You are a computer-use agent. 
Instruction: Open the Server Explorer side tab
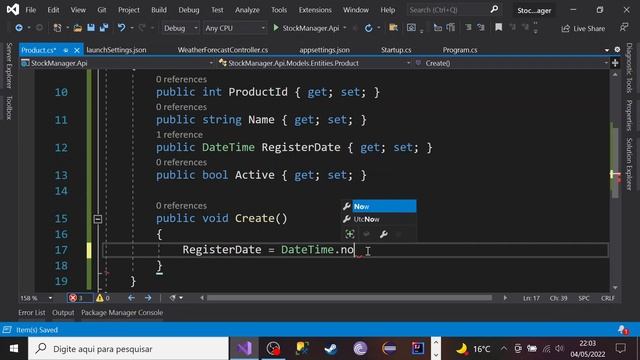tap(9, 65)
